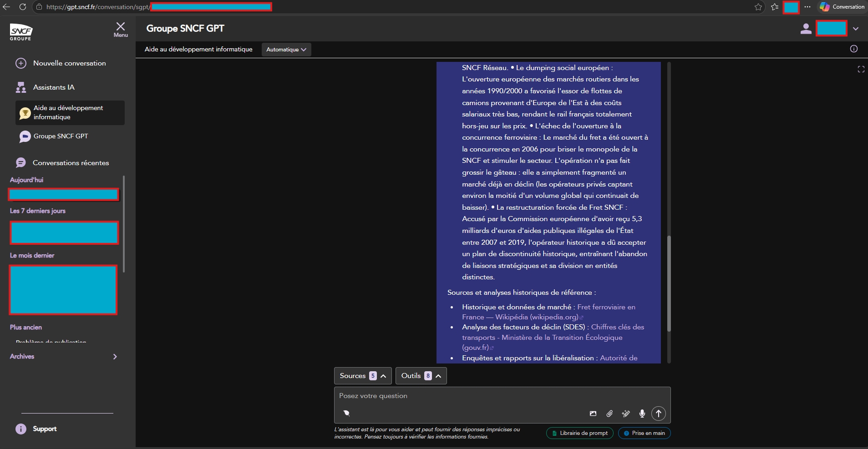Close the sidebar with the Menu X icon
The height and width of the screenshot is (449, 868).
tap(121, 30)
